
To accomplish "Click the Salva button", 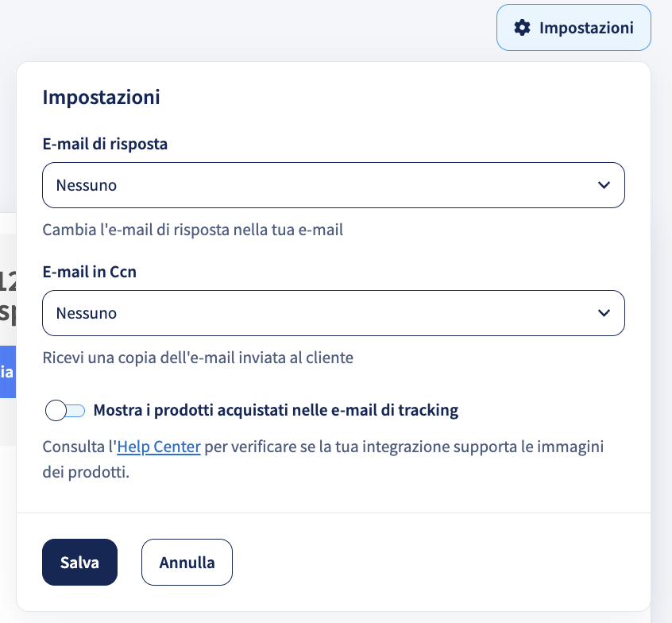I will [x=79, y=562].
